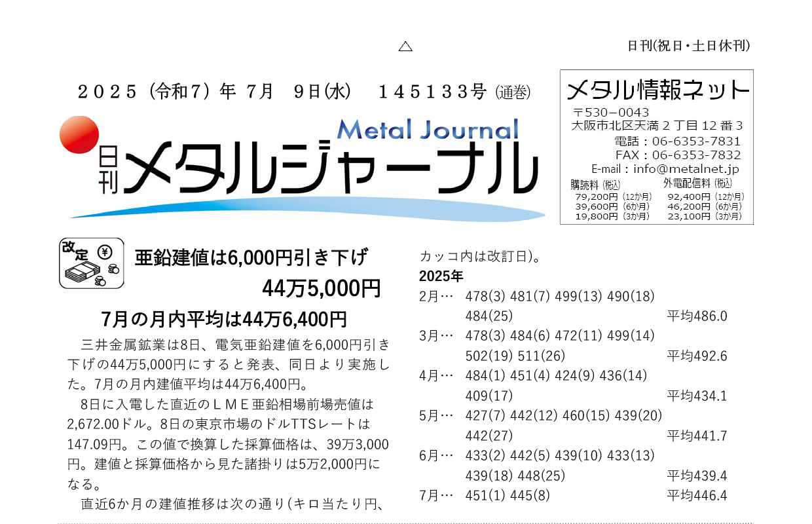Click the headline '亜鉛建値は6,000円引き下げ'
This screenshot has width=812, height=524.
[x=251, y=258]
